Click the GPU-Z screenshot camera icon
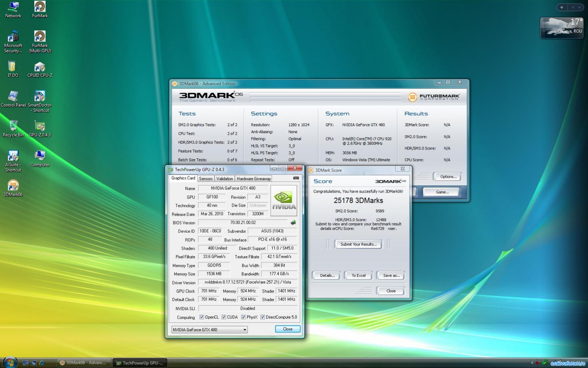 pos(296,178)
